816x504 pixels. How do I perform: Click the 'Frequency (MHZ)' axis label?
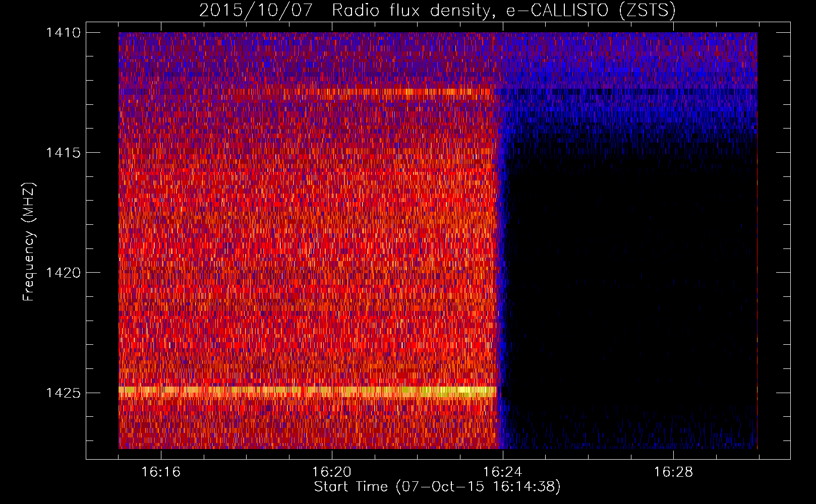click(x=29, y=242)
